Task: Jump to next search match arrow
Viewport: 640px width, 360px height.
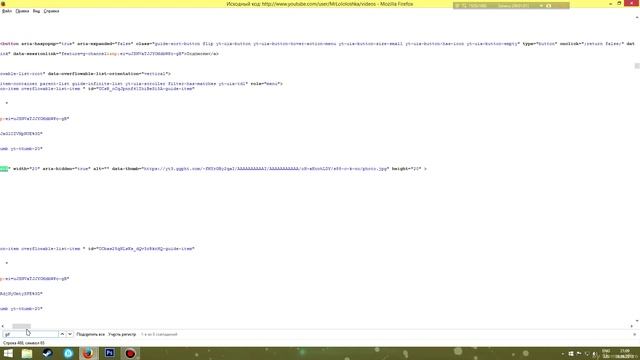Action: [x=70, y=334]
